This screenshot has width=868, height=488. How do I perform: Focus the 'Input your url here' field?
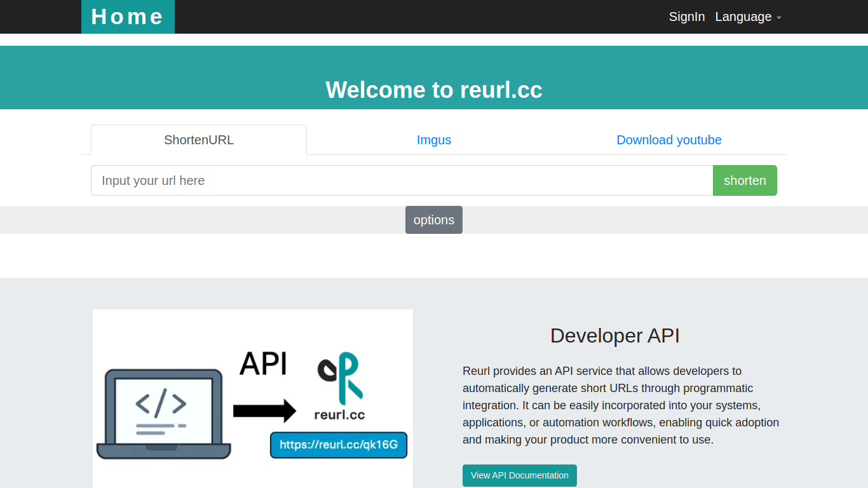[x=402, y=180]
